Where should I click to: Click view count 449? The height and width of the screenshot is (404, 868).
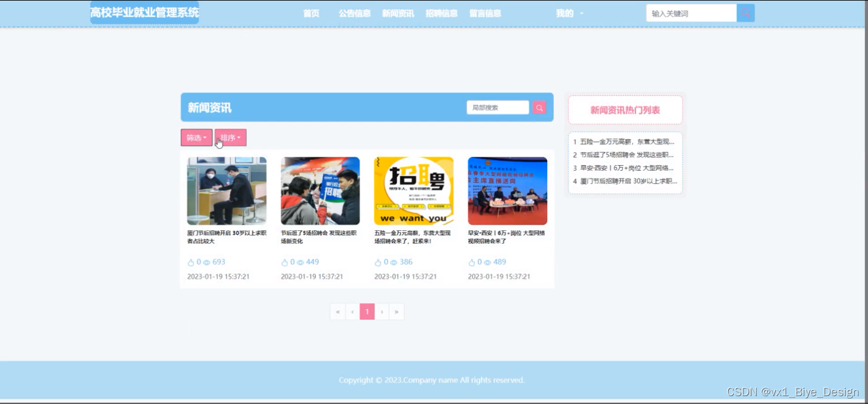pos(312,262)
